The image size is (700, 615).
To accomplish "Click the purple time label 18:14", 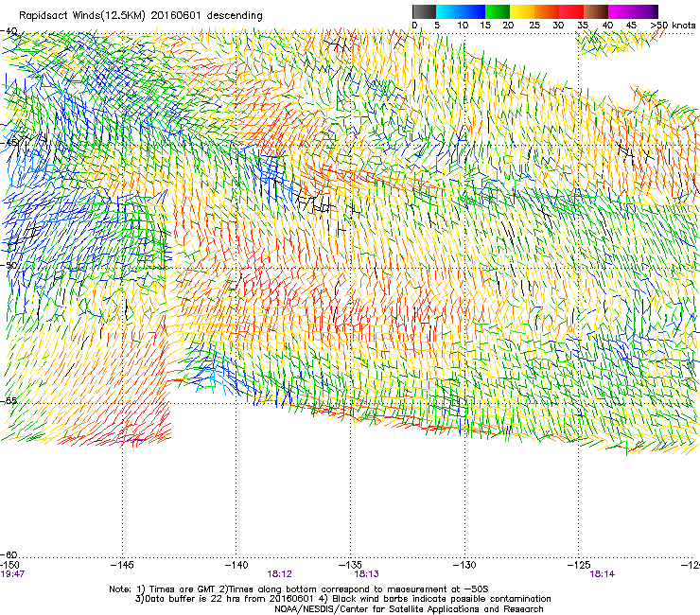I will click(603, 574).
